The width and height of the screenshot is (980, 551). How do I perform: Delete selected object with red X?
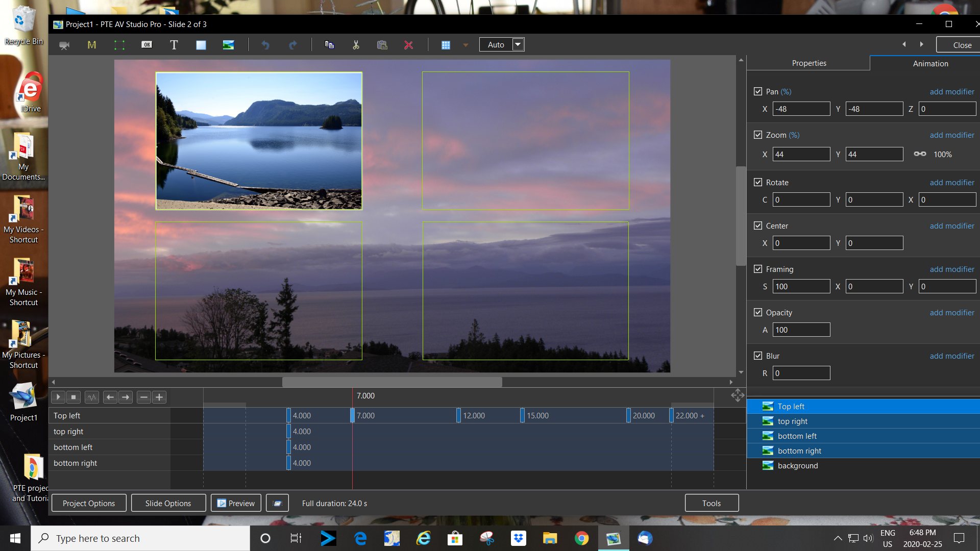click(408, 45)
